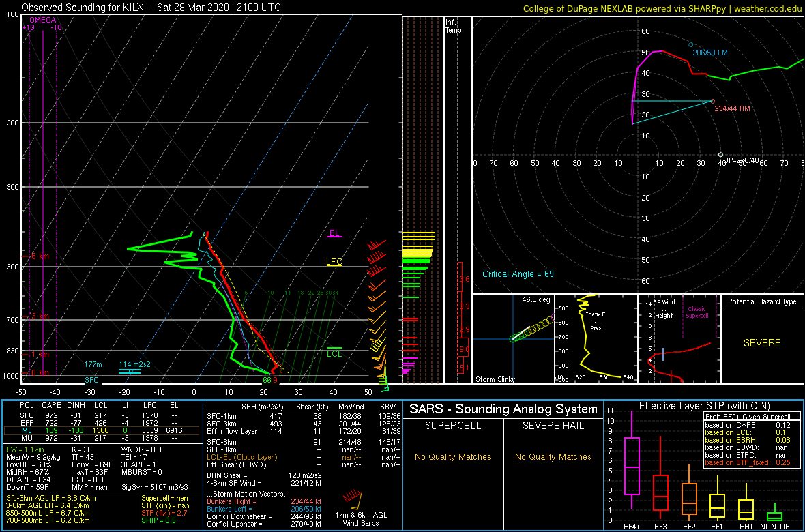
Task: Click the 'Prob EF2+ Given Supercell' box heading
Action: click(x=746, y=417)
